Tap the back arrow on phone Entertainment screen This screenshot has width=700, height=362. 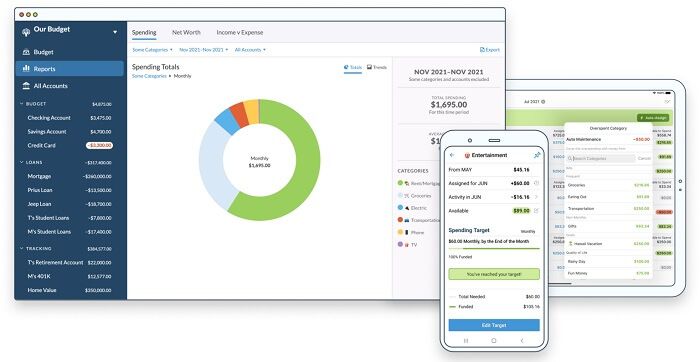click(x=452, y=155)
